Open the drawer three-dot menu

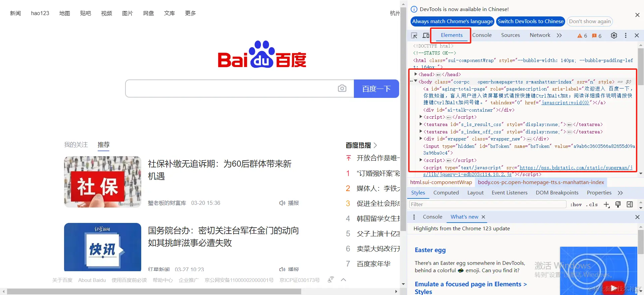pos(414,217)
